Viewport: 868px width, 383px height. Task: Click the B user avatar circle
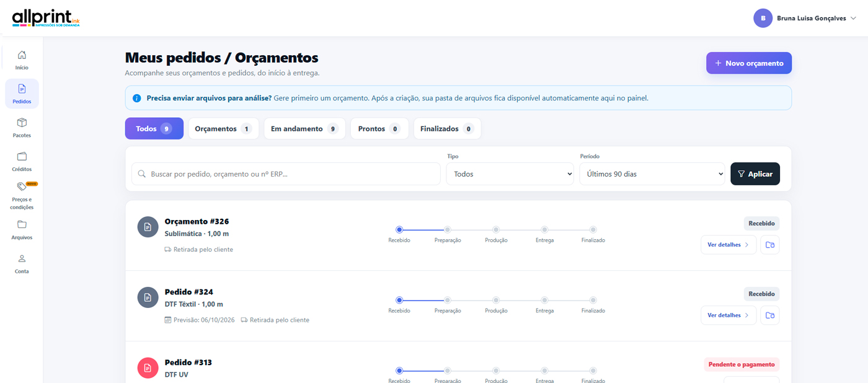(x=763, y=18)
